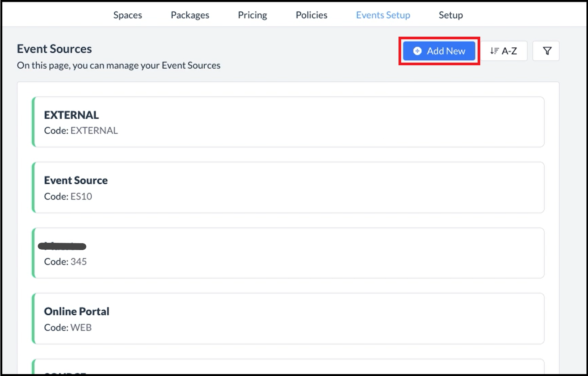Open the A-Z sort order dropdown
The width and height of the screenshot is (588, 376).
coord(504,51)
